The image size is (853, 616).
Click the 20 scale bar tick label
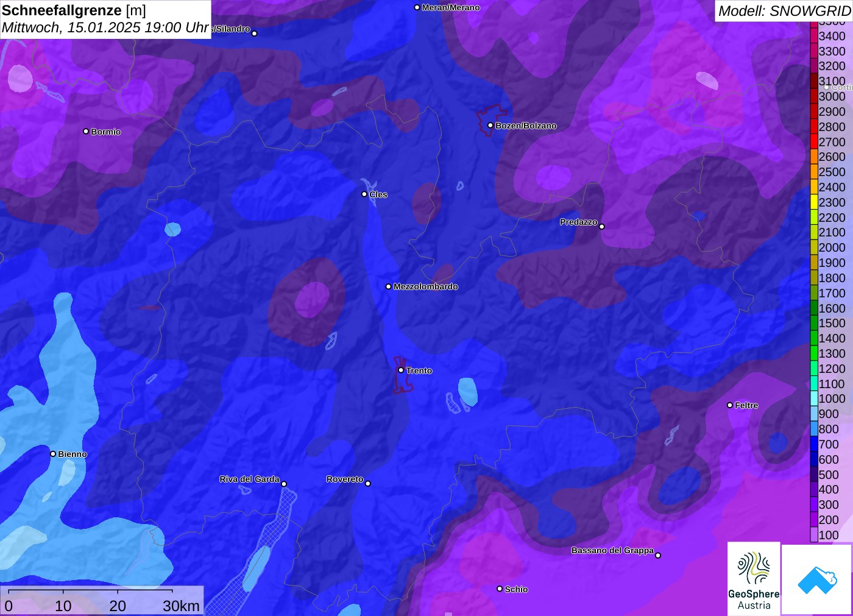118,606
